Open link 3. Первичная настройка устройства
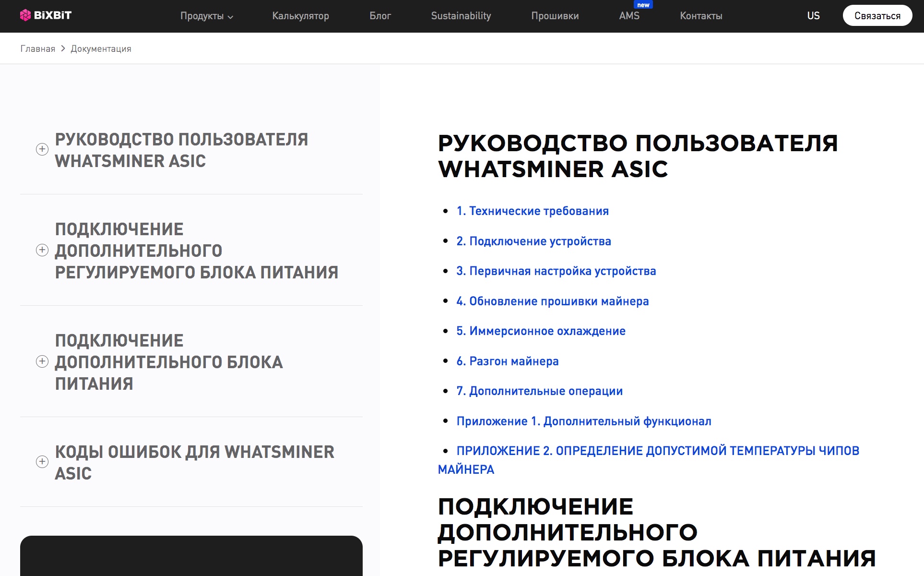Screen dimensions: 924x576 pyautogui.click(x=556, y=271)
